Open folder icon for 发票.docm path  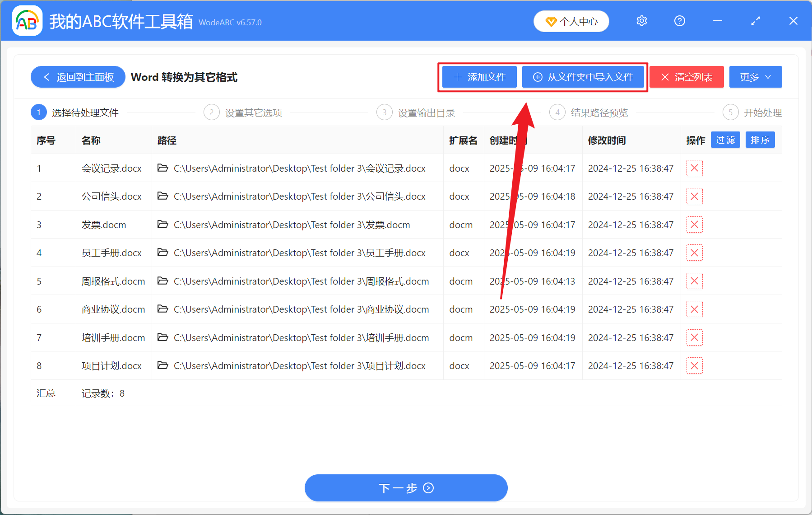point(162,225)
